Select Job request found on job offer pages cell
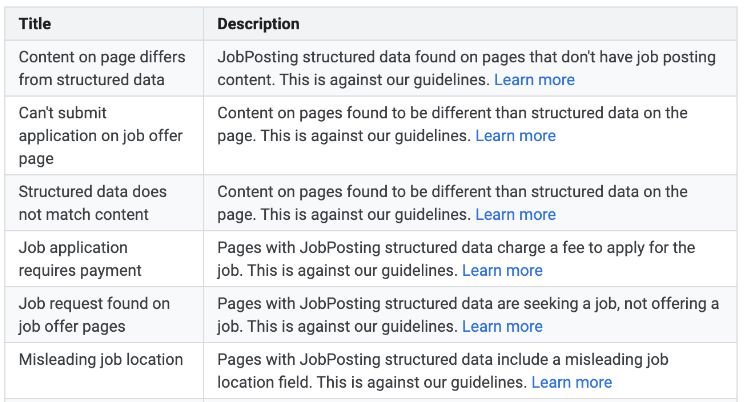The height and width of the screenshot is (402, 744). (104, 315)
